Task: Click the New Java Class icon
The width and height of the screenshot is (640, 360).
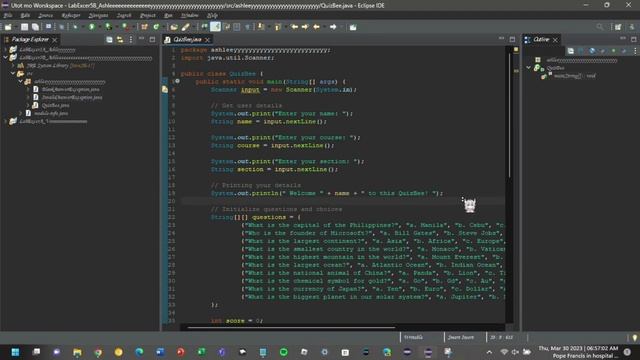Action: (x=156, y=27)
